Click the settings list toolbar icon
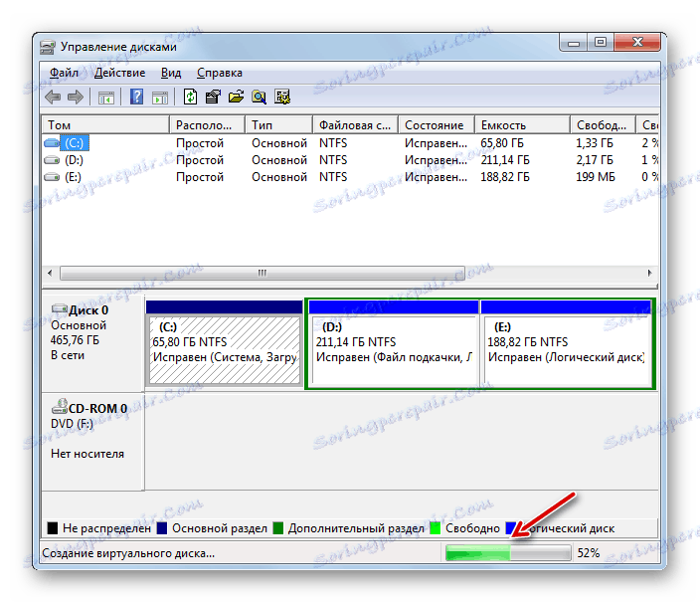This screenshot has height=603, width=700. click(282, 97)
